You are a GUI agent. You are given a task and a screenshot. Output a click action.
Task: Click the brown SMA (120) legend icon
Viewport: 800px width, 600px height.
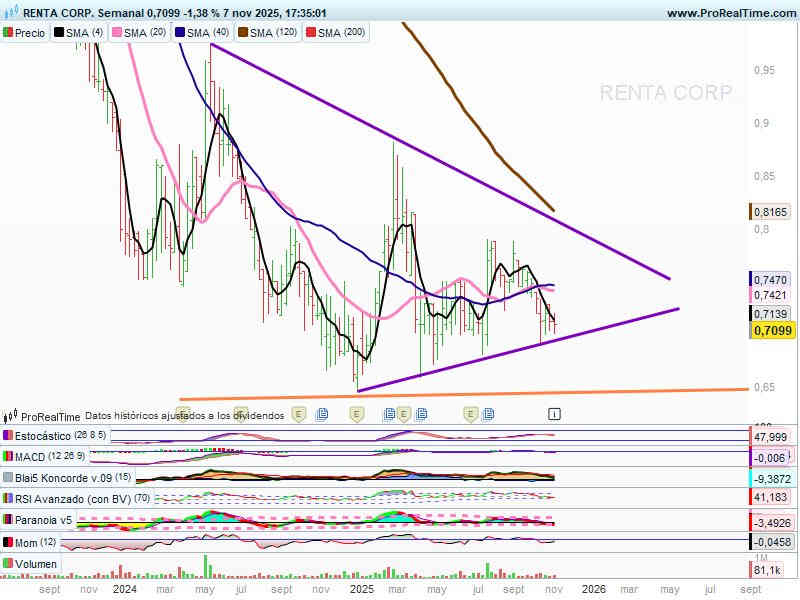coord(241,33)
